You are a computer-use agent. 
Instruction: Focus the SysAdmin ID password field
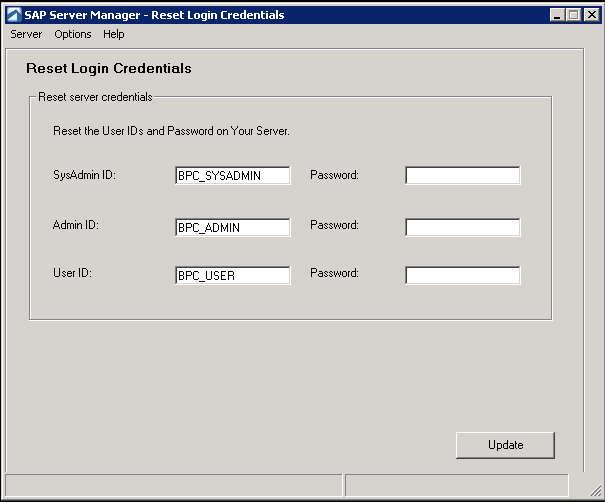tap(463, 176)
